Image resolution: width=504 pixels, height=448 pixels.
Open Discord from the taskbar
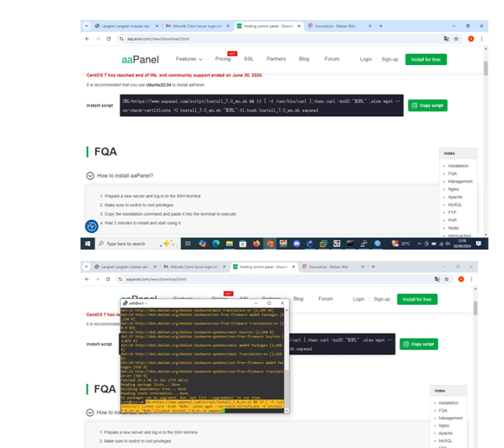coord(297,243)
